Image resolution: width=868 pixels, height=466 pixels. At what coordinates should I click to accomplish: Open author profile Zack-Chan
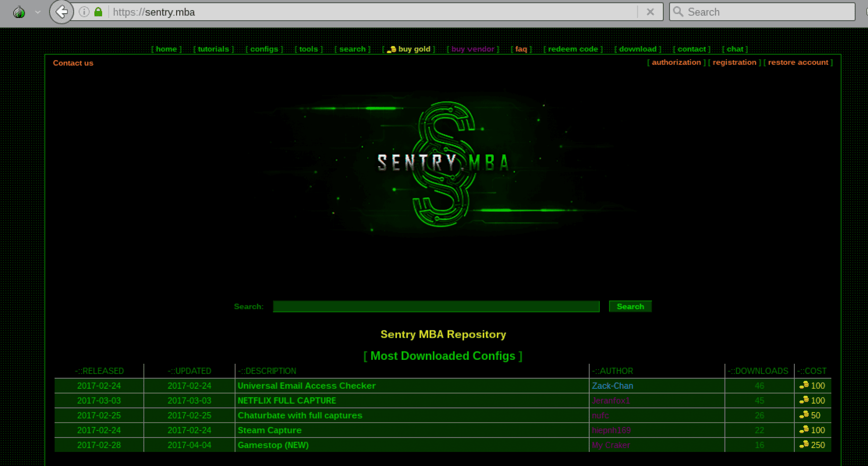pos(612,386)
